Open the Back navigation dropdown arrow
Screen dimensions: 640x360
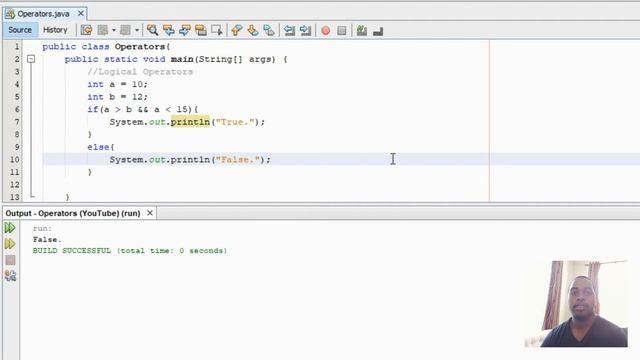(x=114, y=30)
